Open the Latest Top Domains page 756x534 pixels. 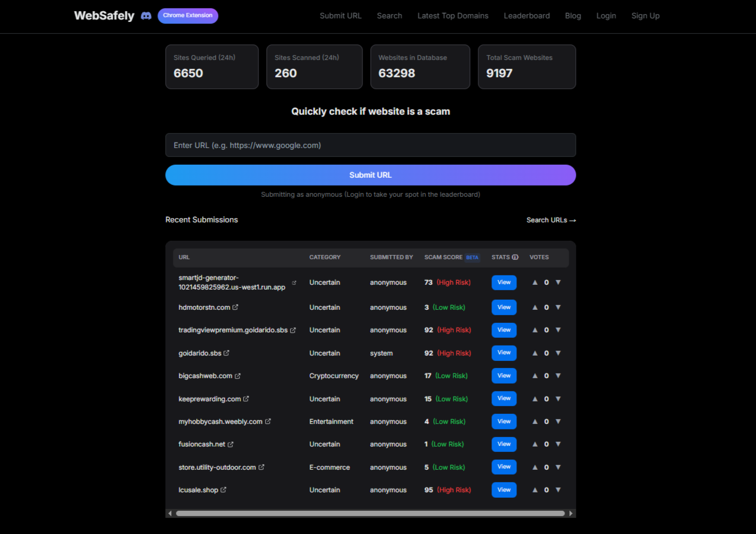coord(453,15)
